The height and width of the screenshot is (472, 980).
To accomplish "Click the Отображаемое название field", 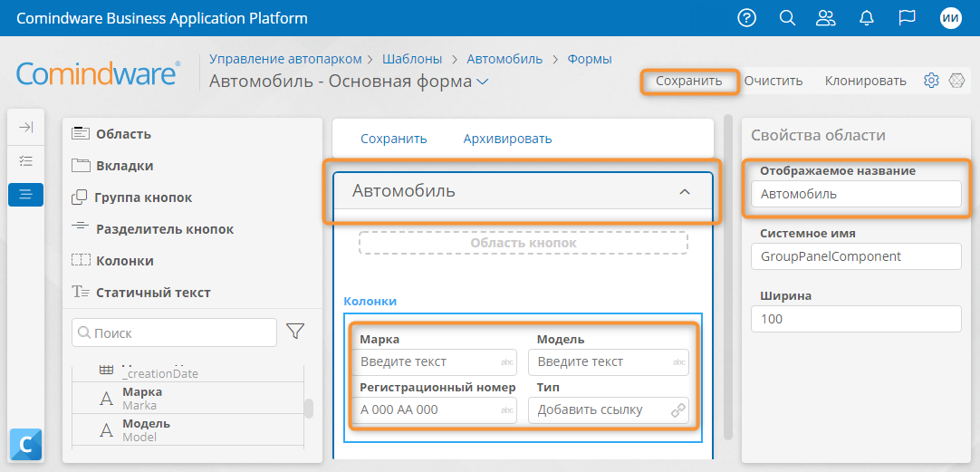I will tap(856, 194).
